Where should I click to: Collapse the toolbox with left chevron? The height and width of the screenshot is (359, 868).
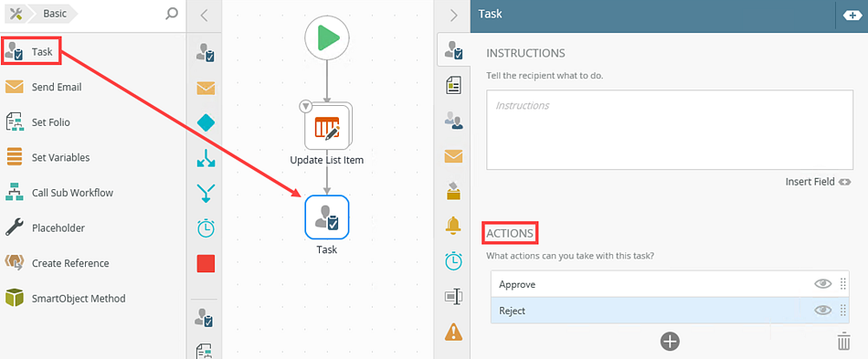(204, 16)
